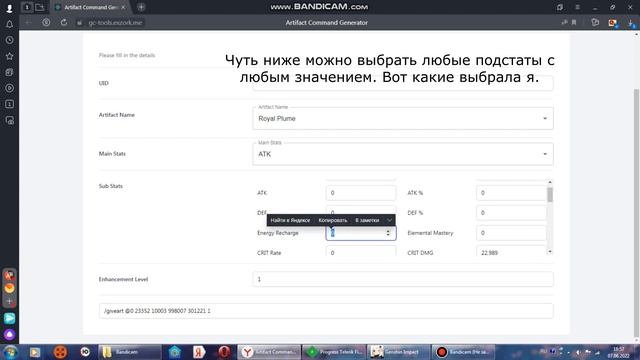The image size is (640, 360).
Task: Click the CRIT Rate field
Action: [x=361, y=251]
